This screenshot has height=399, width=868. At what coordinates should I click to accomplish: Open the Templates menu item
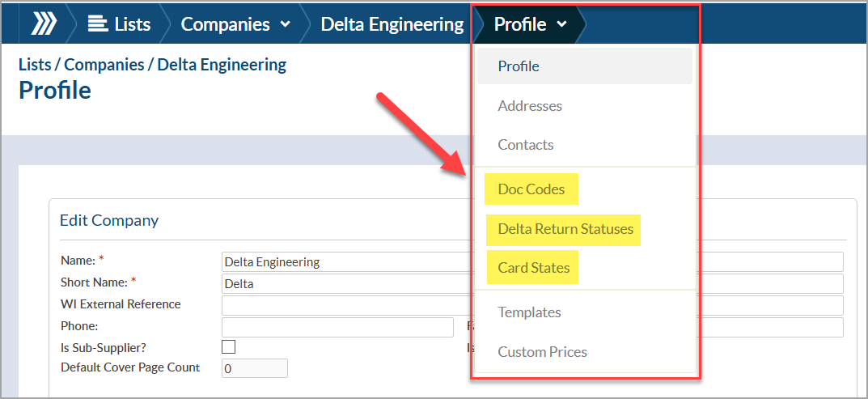[x=529, y=312]
